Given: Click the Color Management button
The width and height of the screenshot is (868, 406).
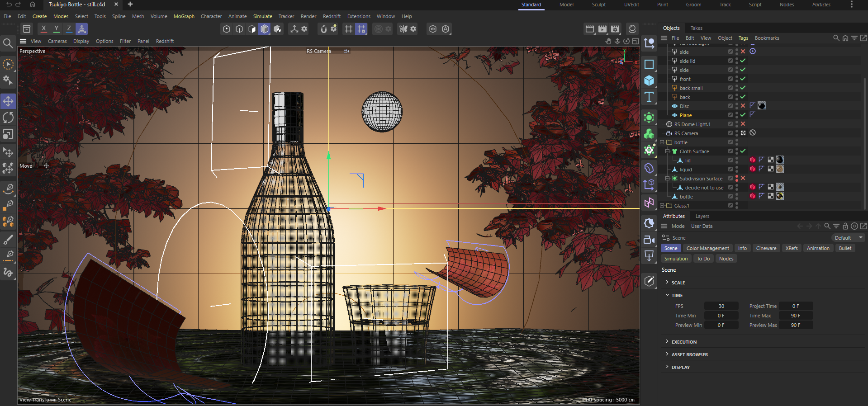Looking at the screenshot, I should [x=707, y=248].
